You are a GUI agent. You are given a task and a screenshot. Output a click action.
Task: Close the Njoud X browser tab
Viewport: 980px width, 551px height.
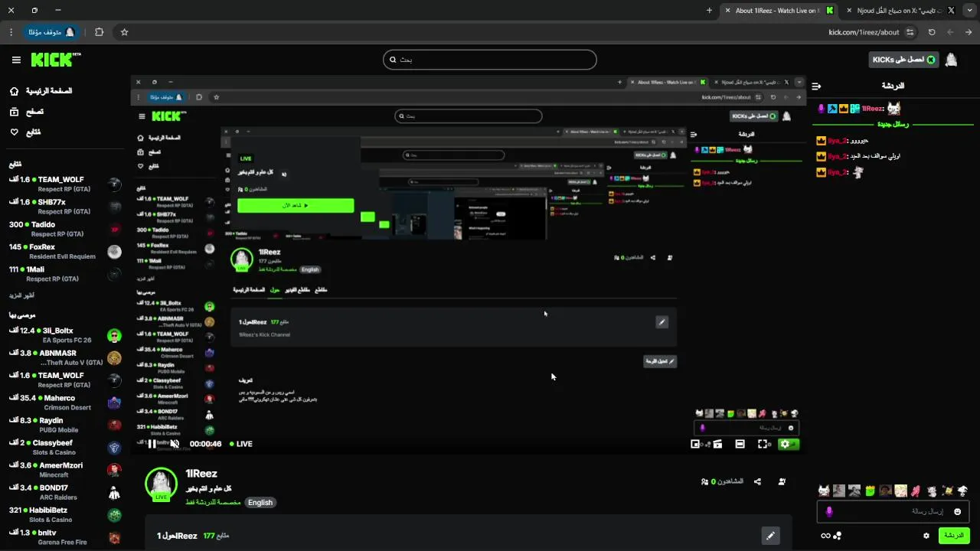pyautogui.click(x=848, y=11)
